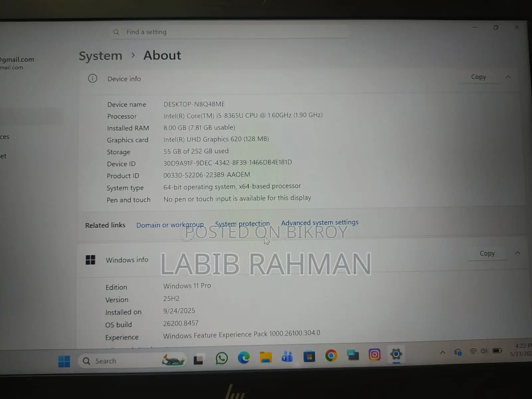Open Task View from the taskbar

point(198,360)
